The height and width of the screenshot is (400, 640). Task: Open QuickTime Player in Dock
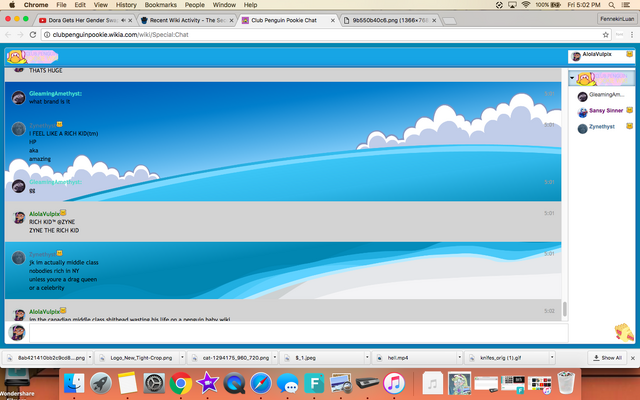coord(234,383)
